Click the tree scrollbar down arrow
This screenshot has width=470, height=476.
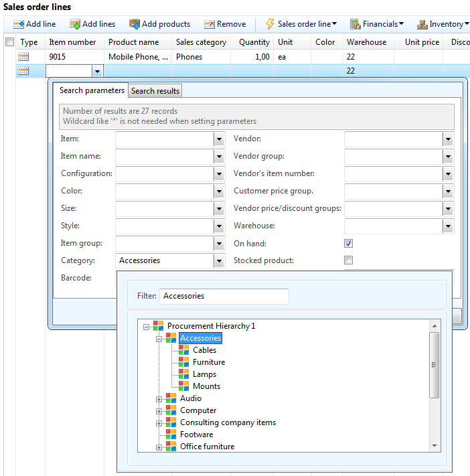[x=435, y=446]
